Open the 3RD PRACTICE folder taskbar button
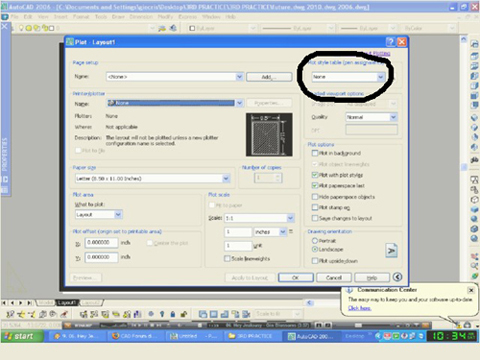The width and height of the screenshot is (480, 360). pyautogui.click(x=252, y=336)
